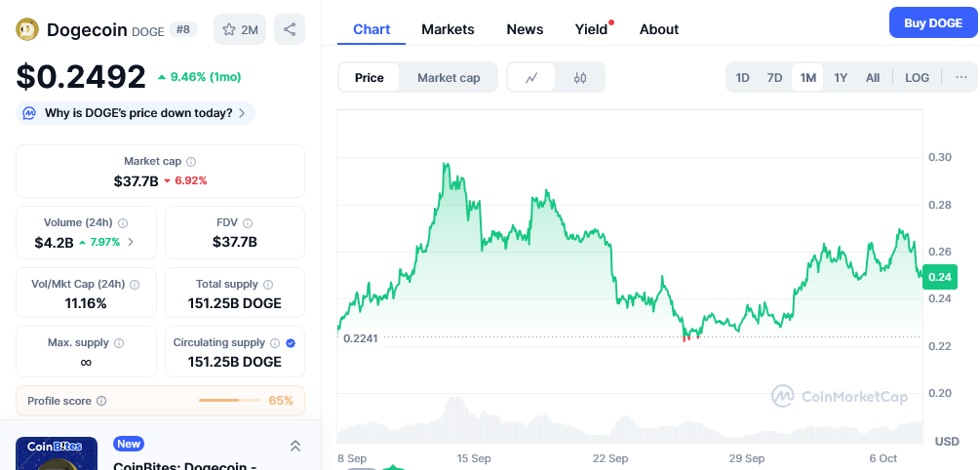Open the chart more options menu
Image resolution: width=980 pixels, height=470 pixels.
point(960,78)
